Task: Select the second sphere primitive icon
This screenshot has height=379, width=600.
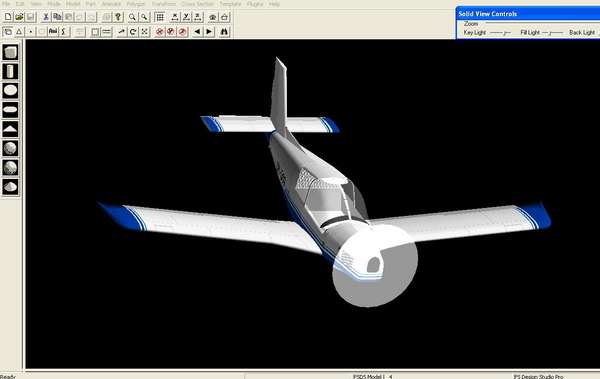Action: tap(10, 167)
